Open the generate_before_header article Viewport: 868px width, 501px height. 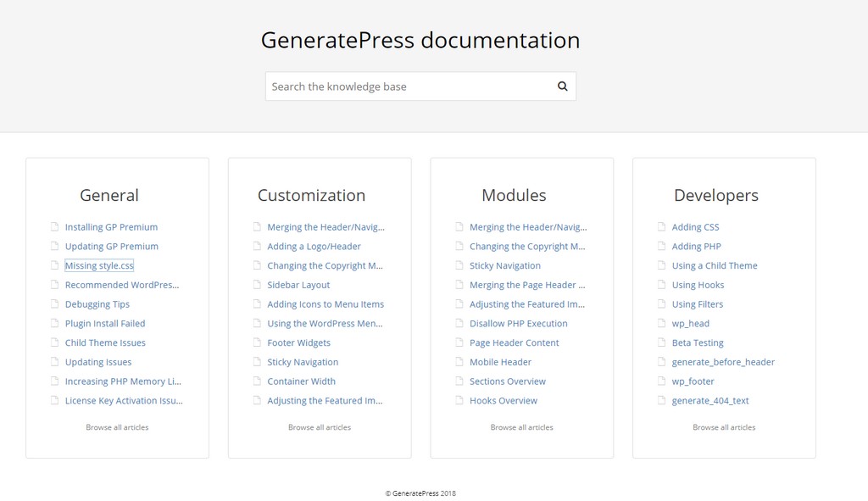pos(724,362)
